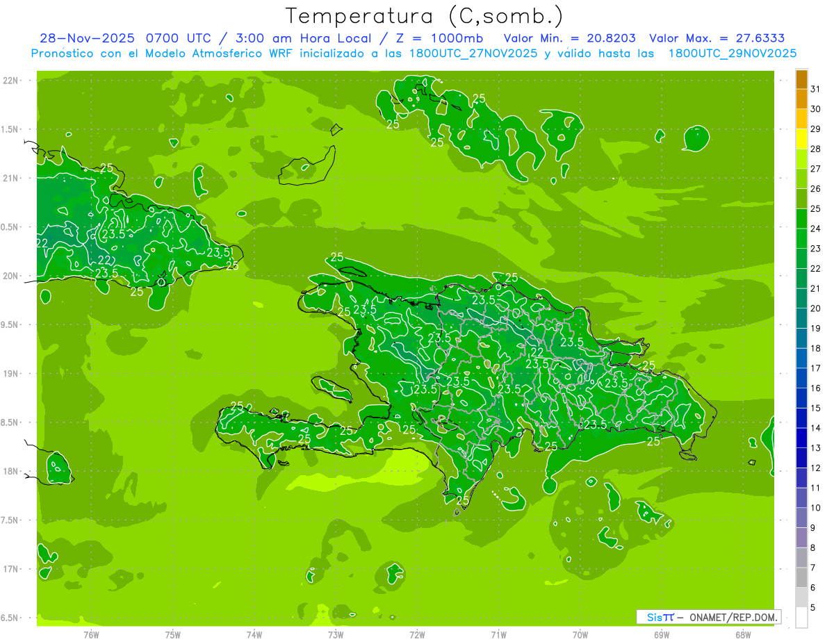Click legend value "24" on the colorbar

click(x=816, y=229)
